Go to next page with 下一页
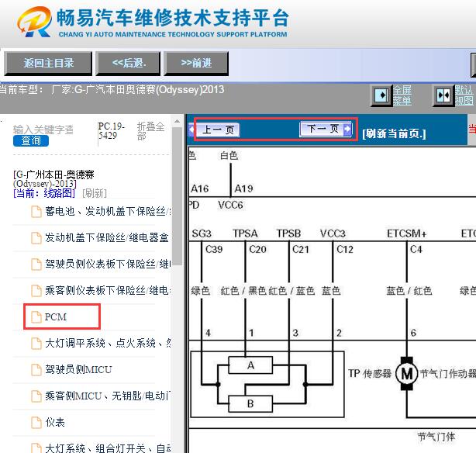Viewport: 476px width, 453px height. [326, 129]
